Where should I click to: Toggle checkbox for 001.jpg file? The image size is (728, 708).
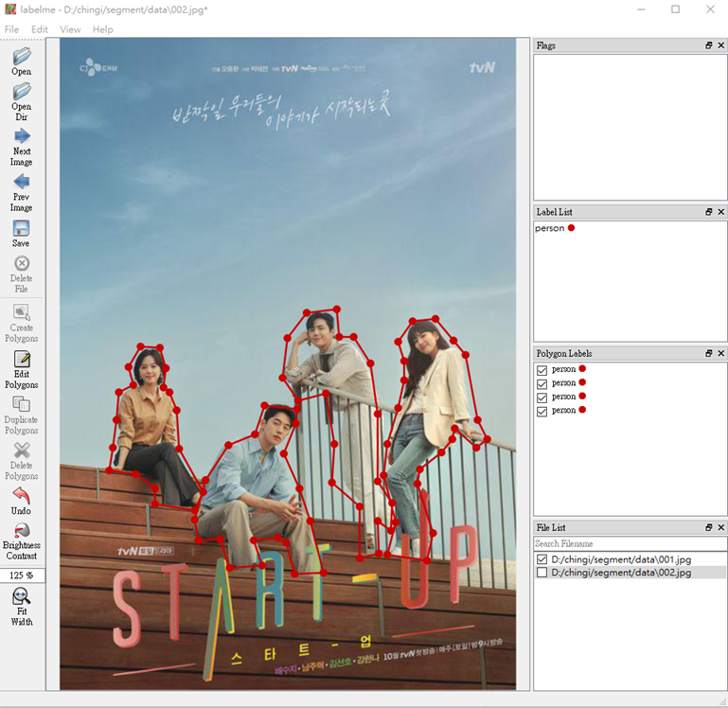[x=542, y=559]
